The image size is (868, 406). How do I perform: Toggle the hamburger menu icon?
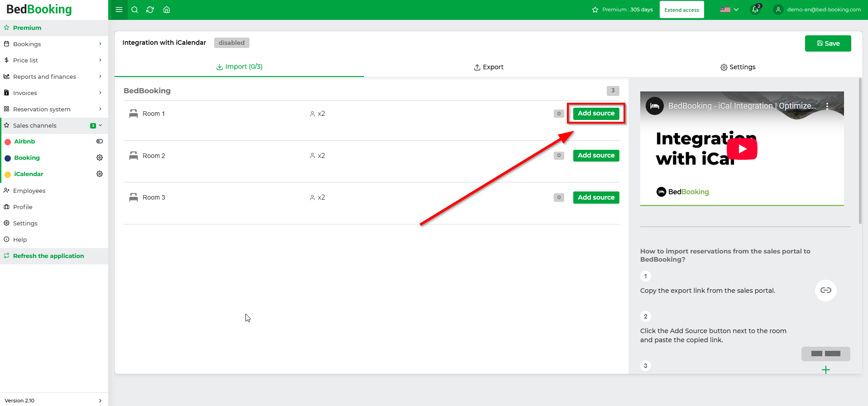(119, 10)
